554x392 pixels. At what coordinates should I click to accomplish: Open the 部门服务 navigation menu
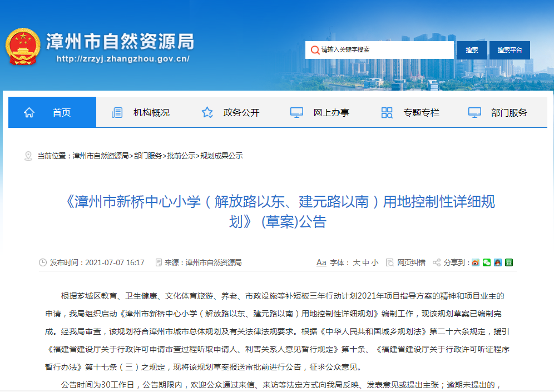(508, 112)
